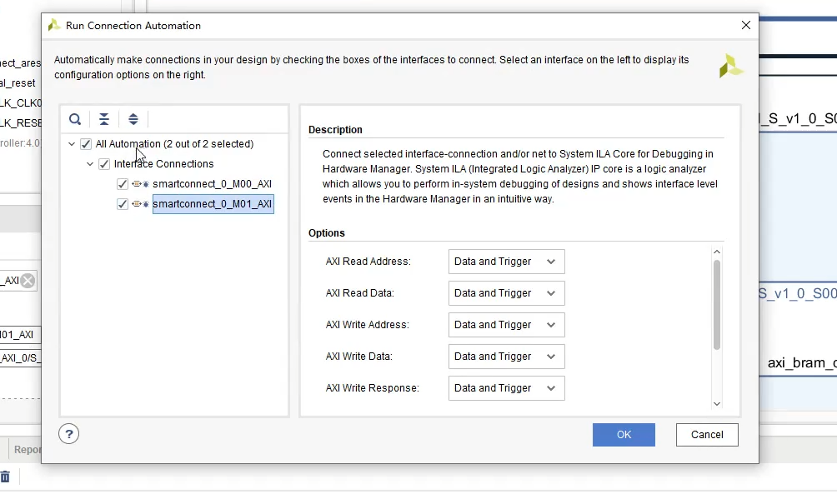
Task: Click the trash delete icon at bottom left
Action: pos(5,477)
